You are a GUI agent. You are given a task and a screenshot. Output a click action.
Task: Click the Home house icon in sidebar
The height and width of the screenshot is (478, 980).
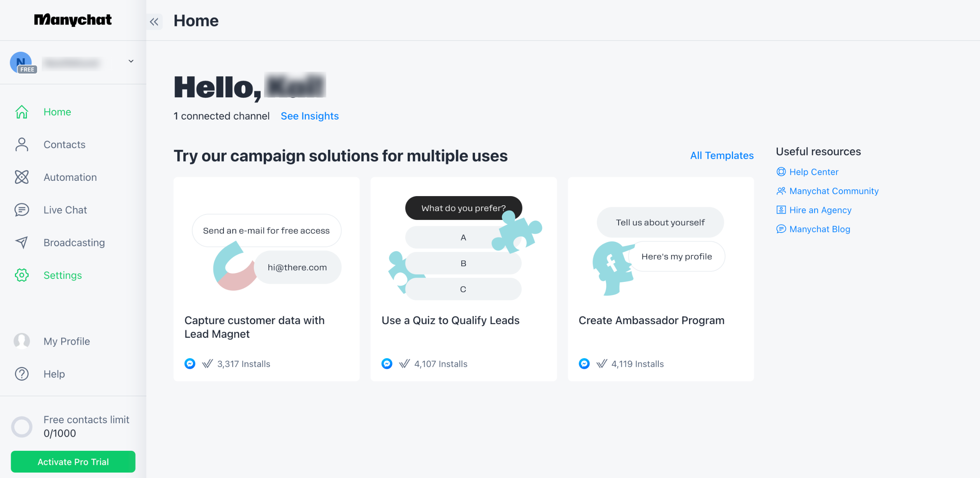point(22,112)
